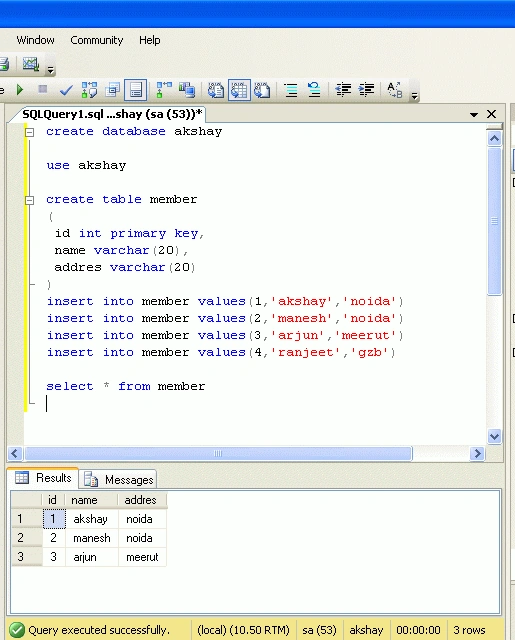Collapse the create database code block
Viewport: 515px width, 640px height.
tap(29, 132)
